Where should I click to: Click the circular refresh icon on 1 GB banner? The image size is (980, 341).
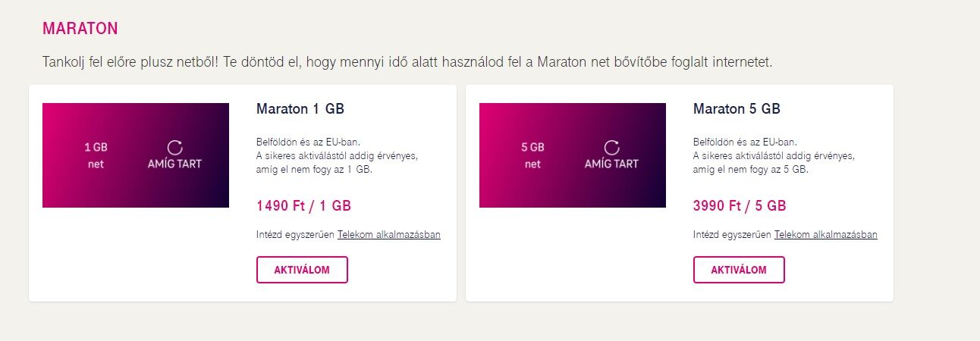point(175,148)
